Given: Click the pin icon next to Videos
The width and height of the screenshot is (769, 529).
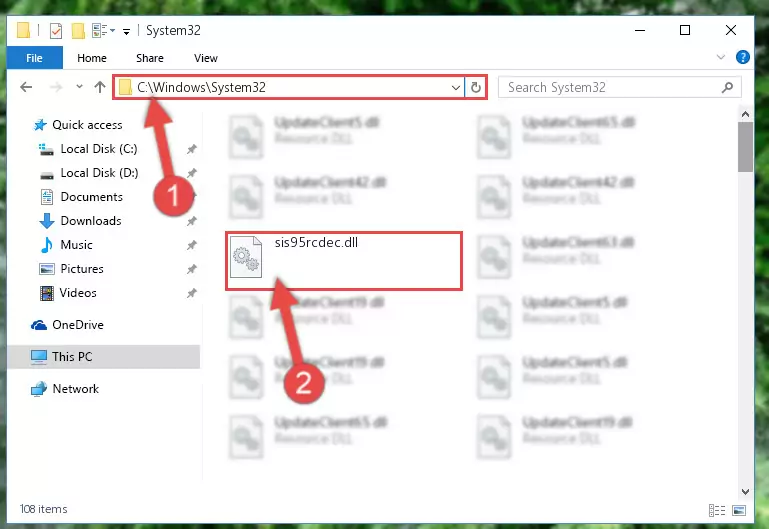Looking at the screenshot, I should (x=192, y=293).
